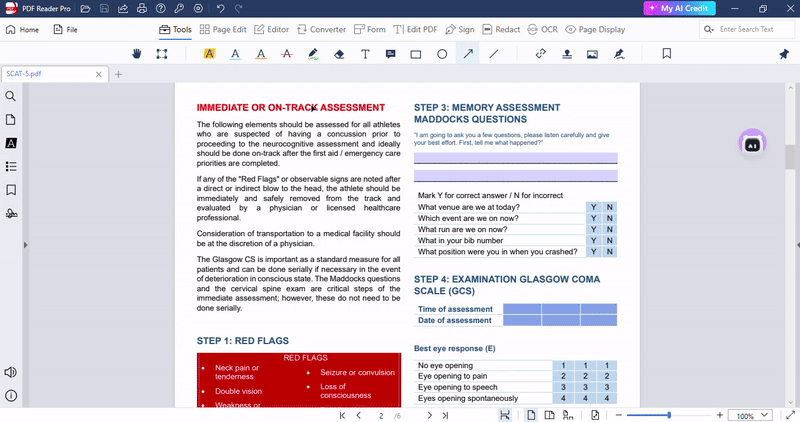Click the Open file folder icon
Viewport: 800px width, 422px height.
pos(85,9)
